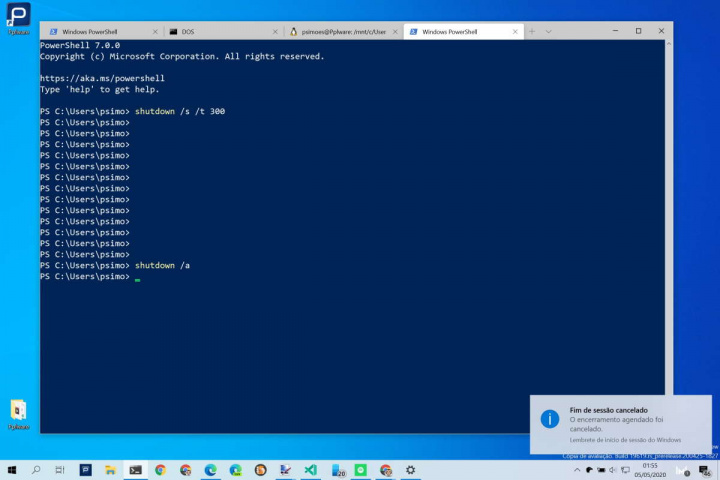Image resolution: width=720 pixels, height=480 pixels.
Task: Click the taskbar search magnifier icon
Action: pos(36,469)
